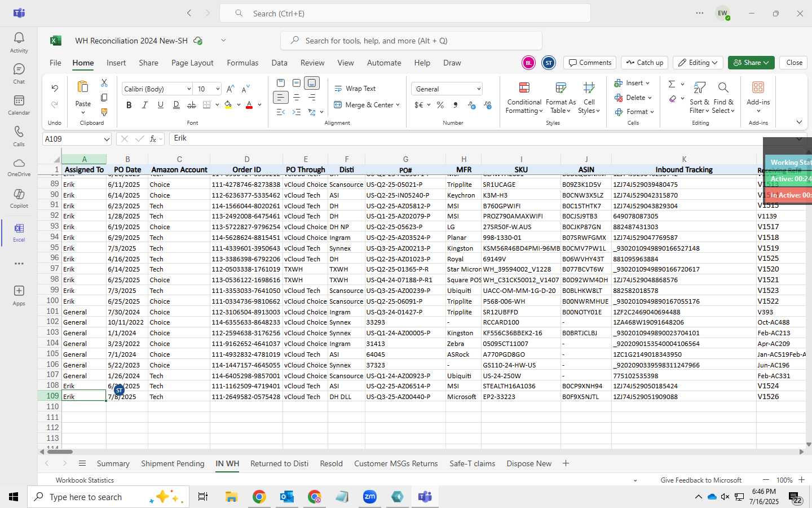Toggle Double Underline formatting
The height and width of the screenshot is (508, 812).
pos(176,105)
